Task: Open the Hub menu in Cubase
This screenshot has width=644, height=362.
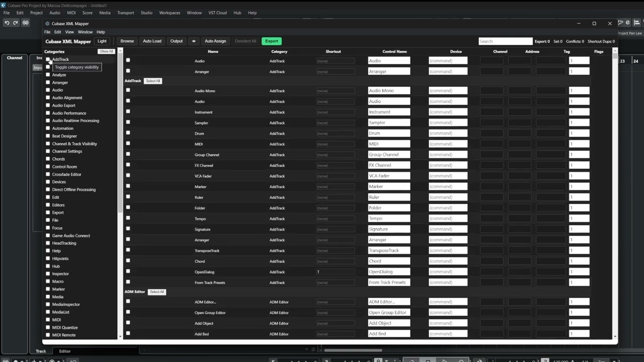Action: pos(237,13)
